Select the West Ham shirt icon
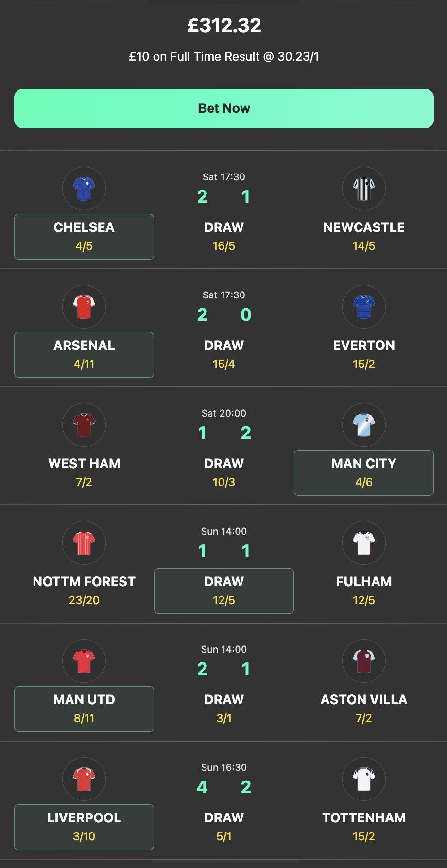Screen dimensions: 447x868 (x=84, y=425)
